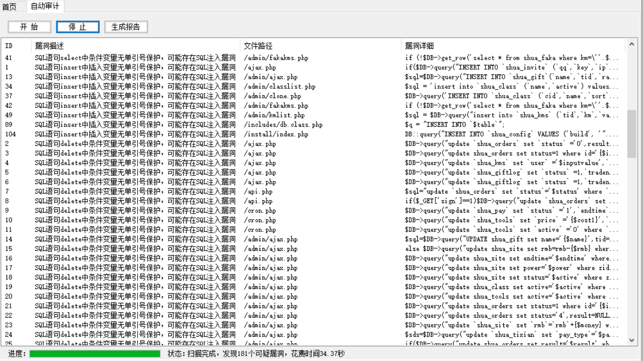The height and width of the screenshot is (361, 644).
Task: Select row with ID 19
Action: pyautogui.click(x=314, y=287)
